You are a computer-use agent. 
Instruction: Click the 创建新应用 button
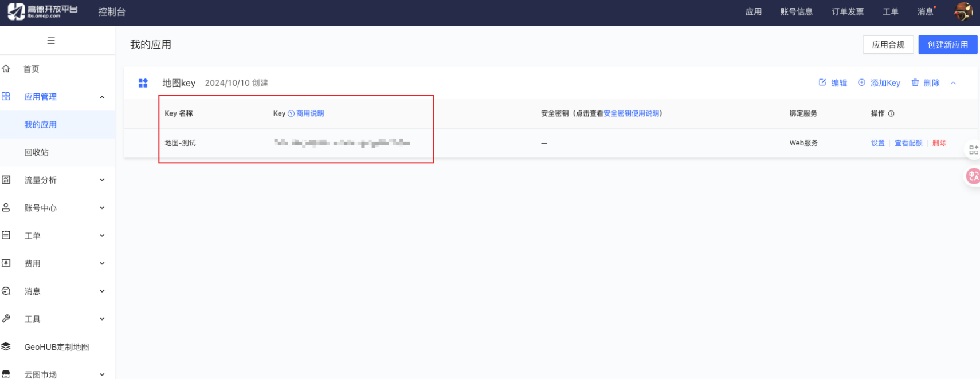tap(947, 45)
